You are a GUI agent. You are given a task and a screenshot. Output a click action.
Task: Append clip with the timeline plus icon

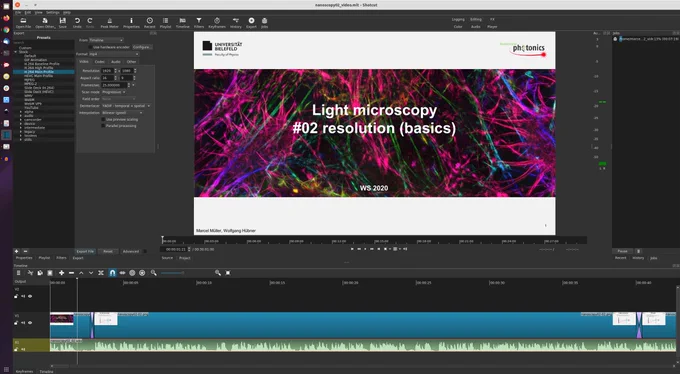tap(62, 273)
